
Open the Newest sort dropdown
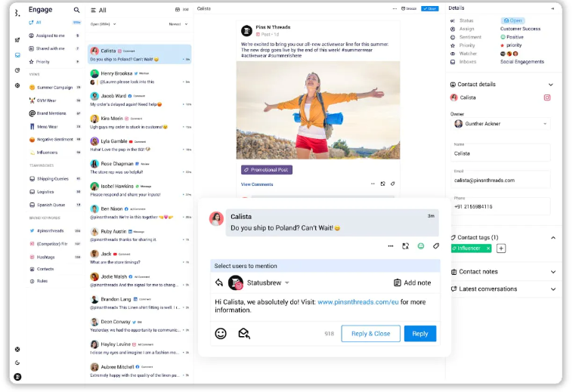[x=178, y=24]
